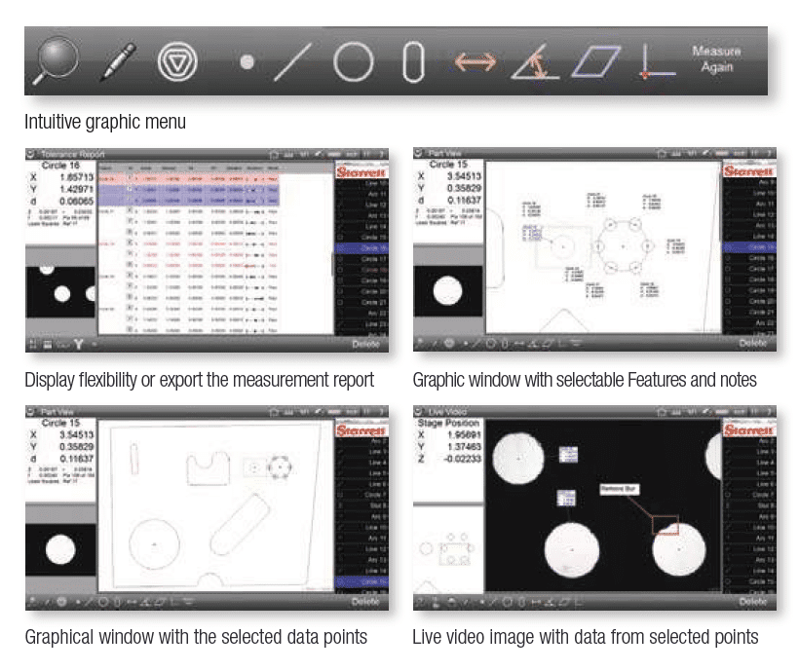Select Slot 8 in Live Video feature list
799x672 pixels.
click(x=749, y=505)
